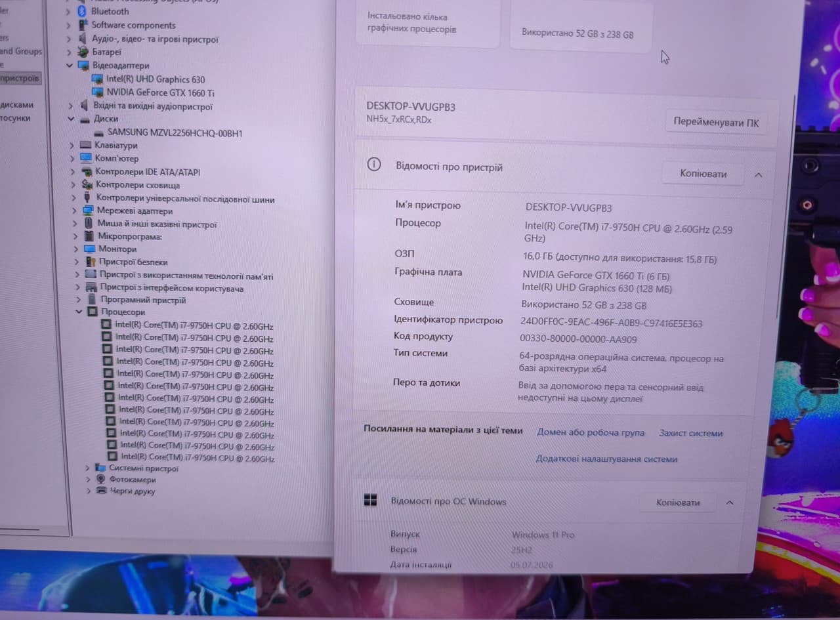Click the Процесори category icon
The height and width of the screenshot is (620, 840).
click(92, 312)
